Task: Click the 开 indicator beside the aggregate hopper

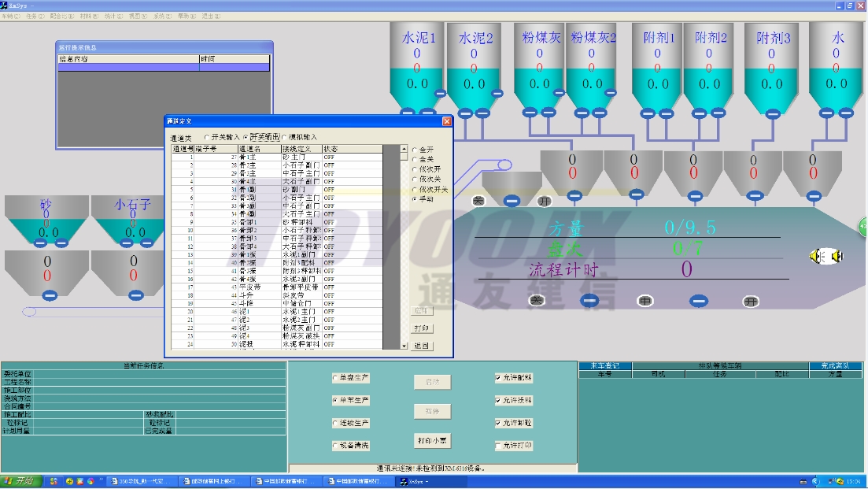Action: (545, 201)
